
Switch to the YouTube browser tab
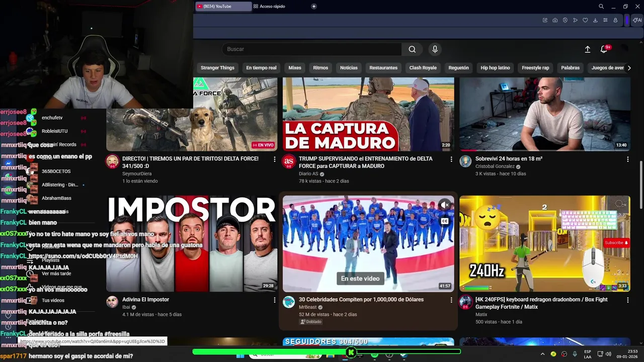click(223, 7)
